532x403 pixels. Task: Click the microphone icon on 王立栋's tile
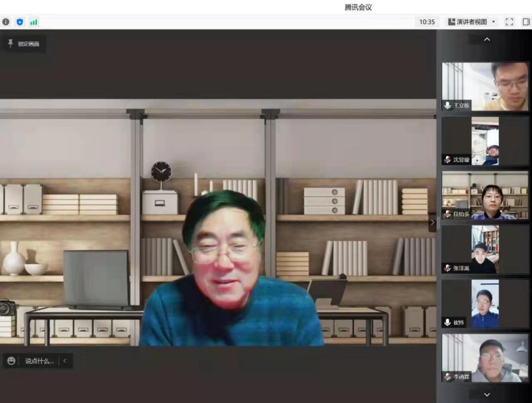[447, 105]
